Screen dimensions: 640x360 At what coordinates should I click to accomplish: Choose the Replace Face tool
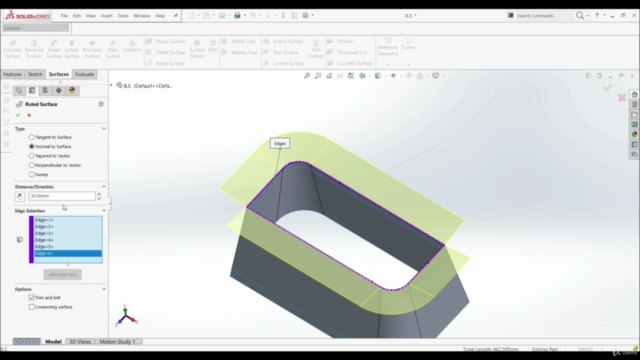(x=239, y=52)
